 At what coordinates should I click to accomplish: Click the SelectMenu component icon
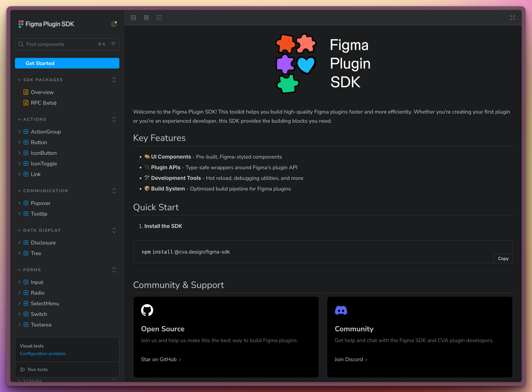coord(26,304)
